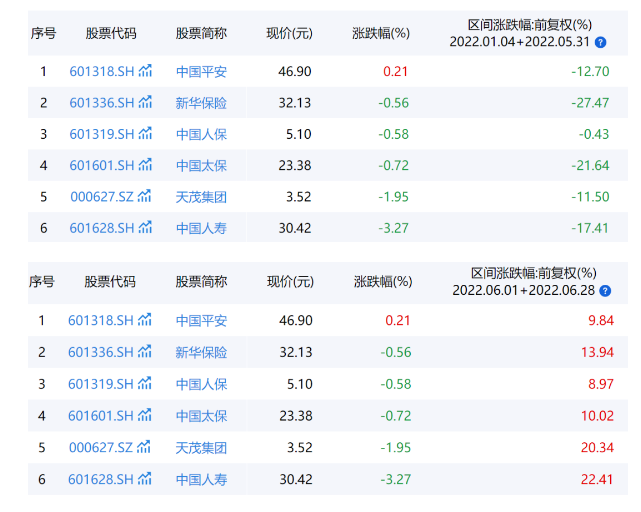Open 新华保险 in the bottom table
The height and width of the screenshot is (512, 641).
click(x=201, y=352)
